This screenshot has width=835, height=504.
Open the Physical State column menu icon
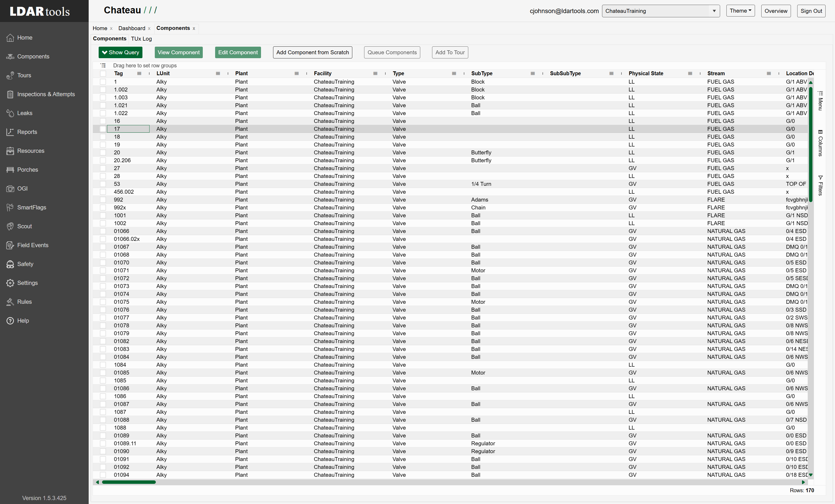coord(690,73)
